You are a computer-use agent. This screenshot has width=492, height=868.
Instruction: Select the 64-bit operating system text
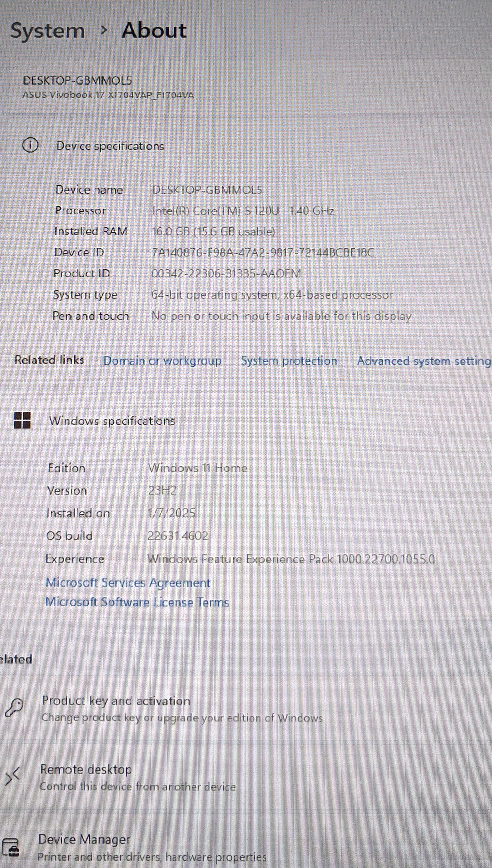tap(272, 295)
